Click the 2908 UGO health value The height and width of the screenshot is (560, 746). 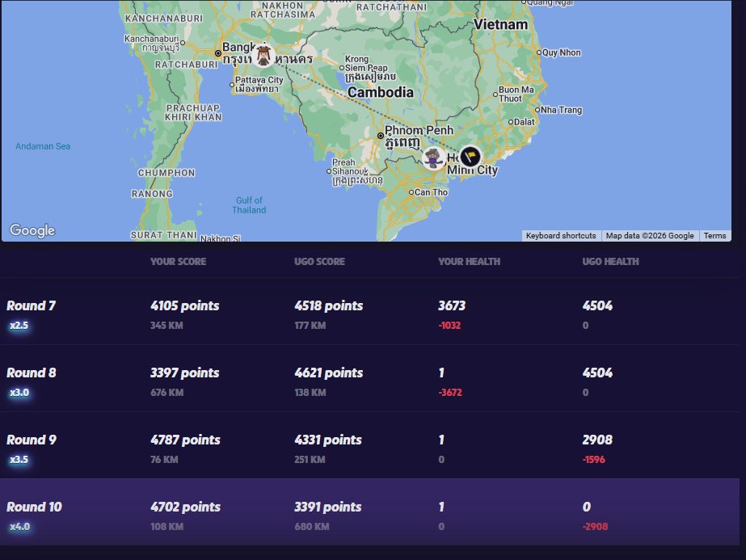(x=597, y=440)
